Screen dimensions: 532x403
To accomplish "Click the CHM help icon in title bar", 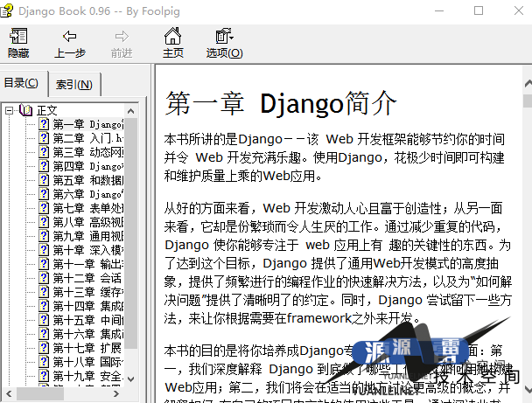I will pos(6,10).
